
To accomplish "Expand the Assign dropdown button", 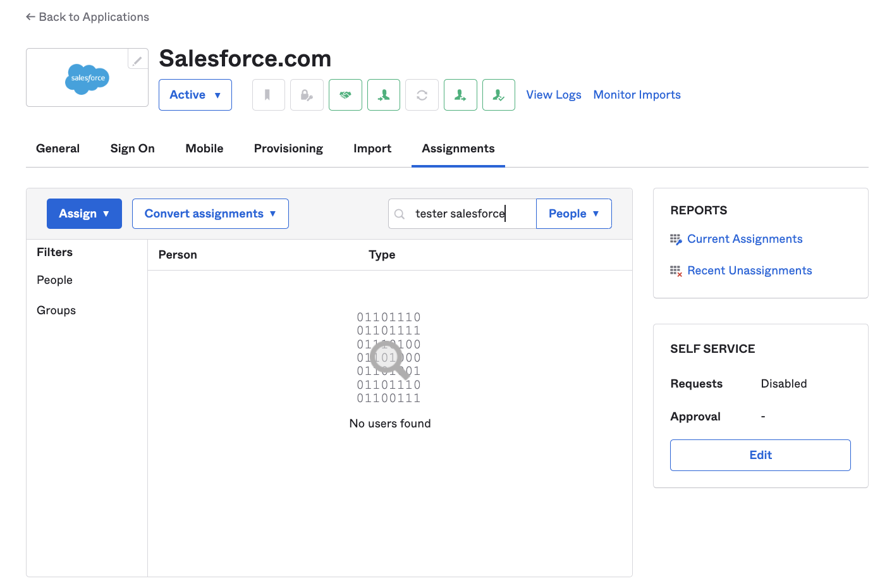I will click(84, 214).
